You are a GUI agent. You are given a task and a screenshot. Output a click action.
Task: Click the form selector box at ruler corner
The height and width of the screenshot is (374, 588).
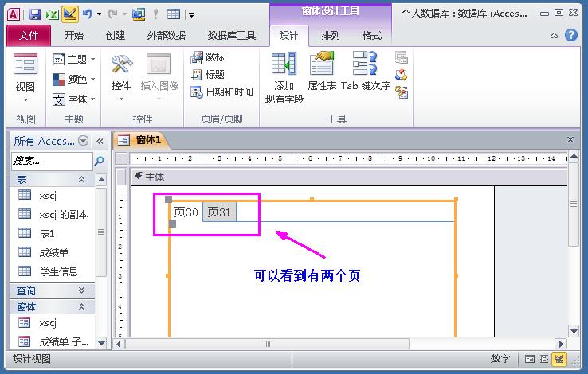(x=121, y=158)
